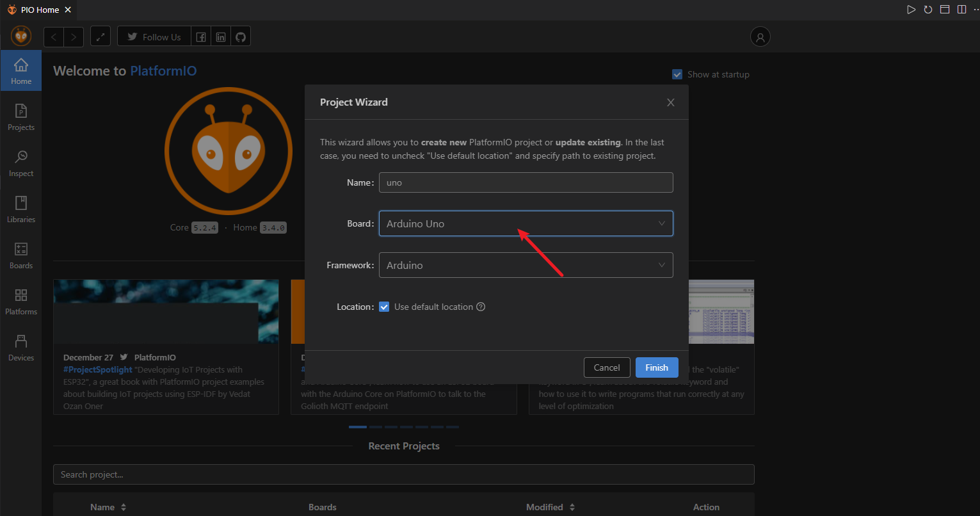Open the Devices sidebar section

21,348
